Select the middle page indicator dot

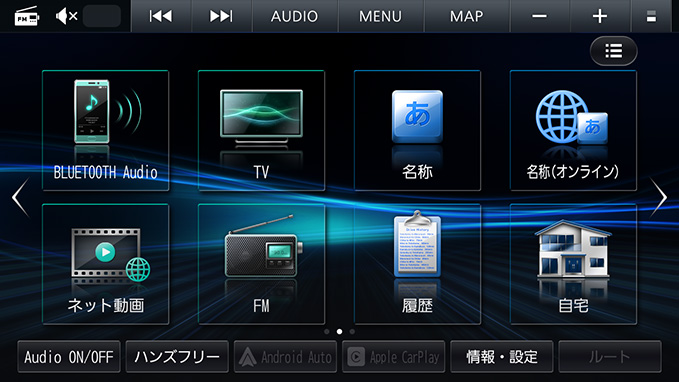click(x=340, y=332)
